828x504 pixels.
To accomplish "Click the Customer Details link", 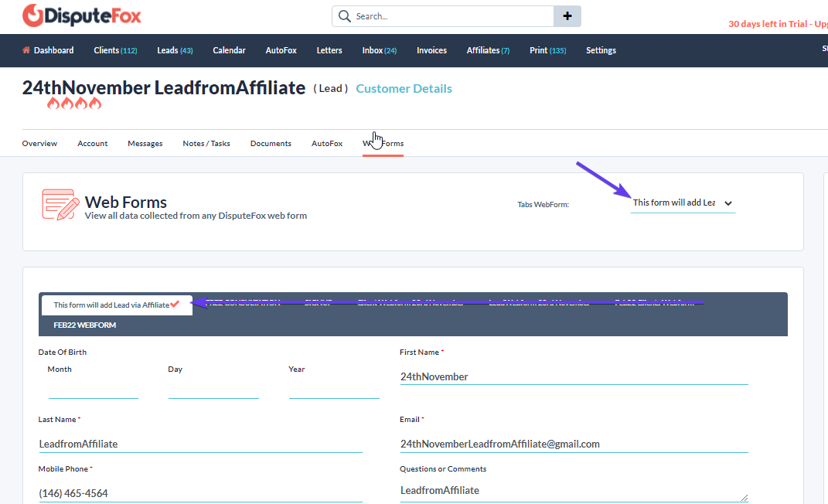I will (x=404, y=89).
